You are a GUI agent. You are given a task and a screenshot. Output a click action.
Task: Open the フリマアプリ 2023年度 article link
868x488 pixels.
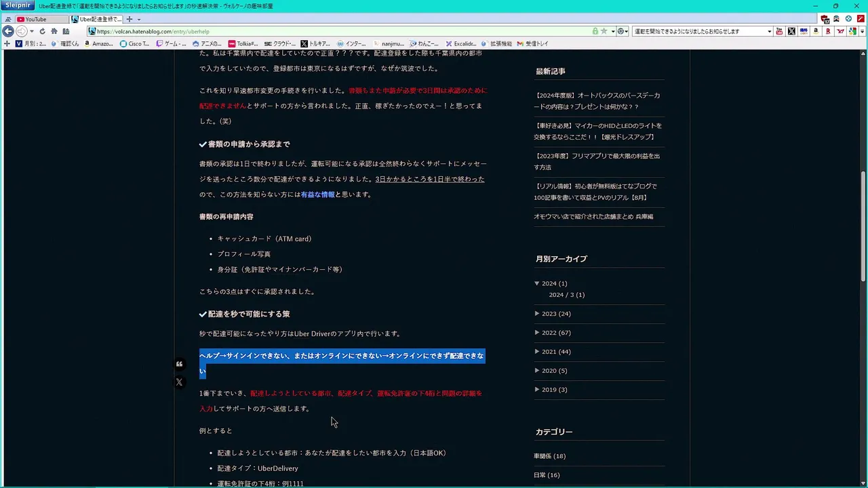(597, 161)
